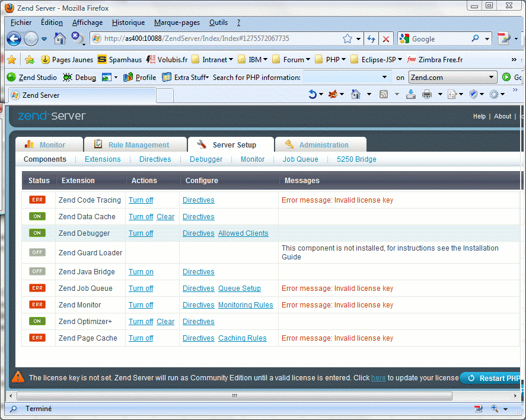Click the undo arrow icon in tab toolbar

313,95
